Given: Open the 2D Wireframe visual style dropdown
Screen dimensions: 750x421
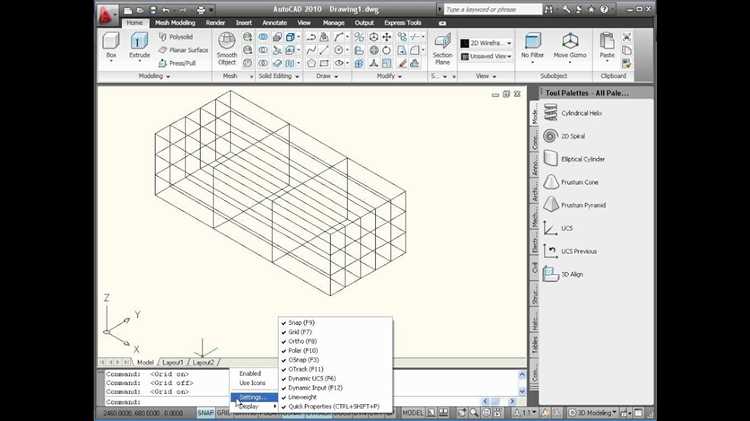Looking at the screenshot, I should point(486,43).
